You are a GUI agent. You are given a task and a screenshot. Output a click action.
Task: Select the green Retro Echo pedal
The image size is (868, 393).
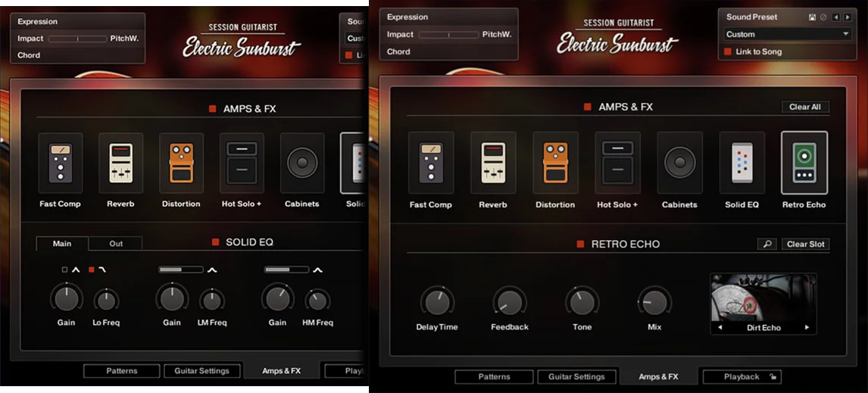pyautogui.click(x=804, y=163)
